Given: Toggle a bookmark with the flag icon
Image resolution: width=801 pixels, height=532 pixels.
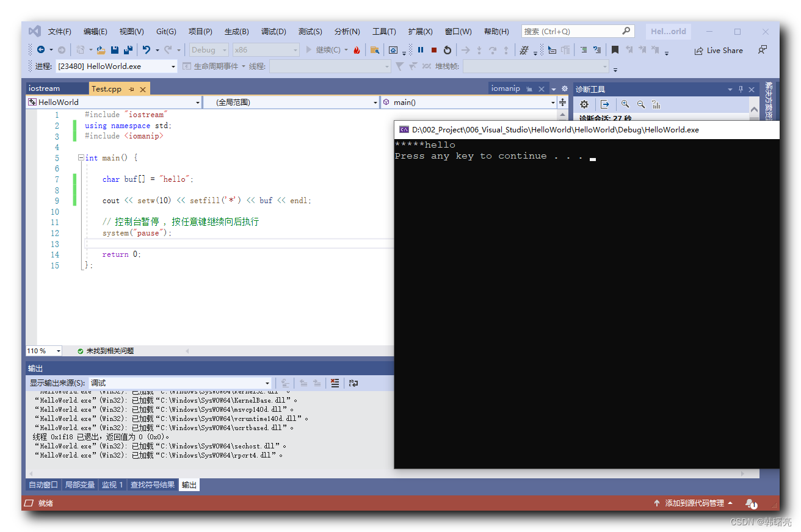Looking at the screenshot, I should click(x=615, y=50).
